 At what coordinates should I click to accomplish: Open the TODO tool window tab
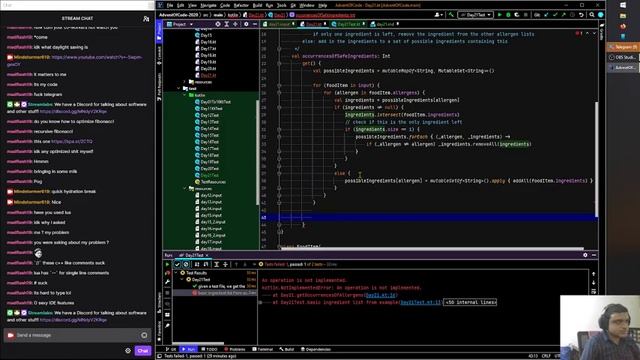click(x=209, y=349)
